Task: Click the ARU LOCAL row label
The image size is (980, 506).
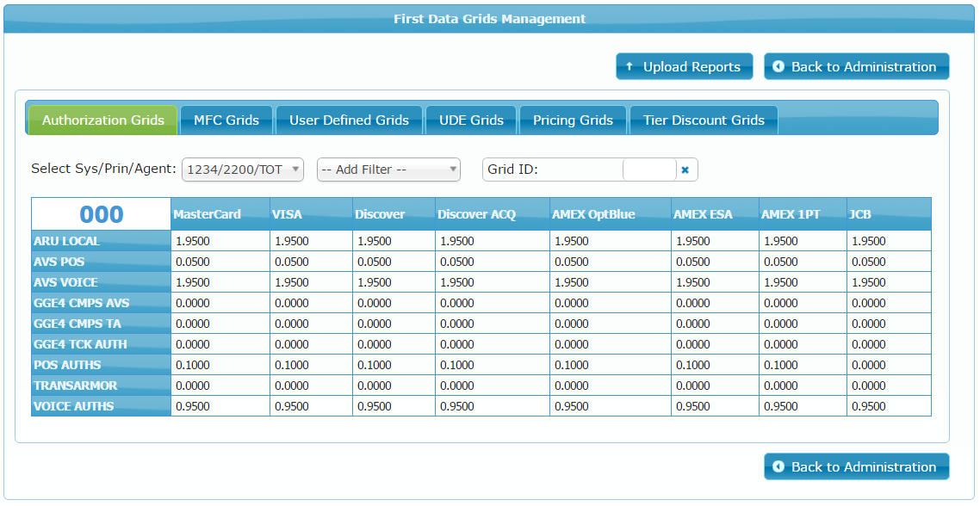Action: click(102, 241)
